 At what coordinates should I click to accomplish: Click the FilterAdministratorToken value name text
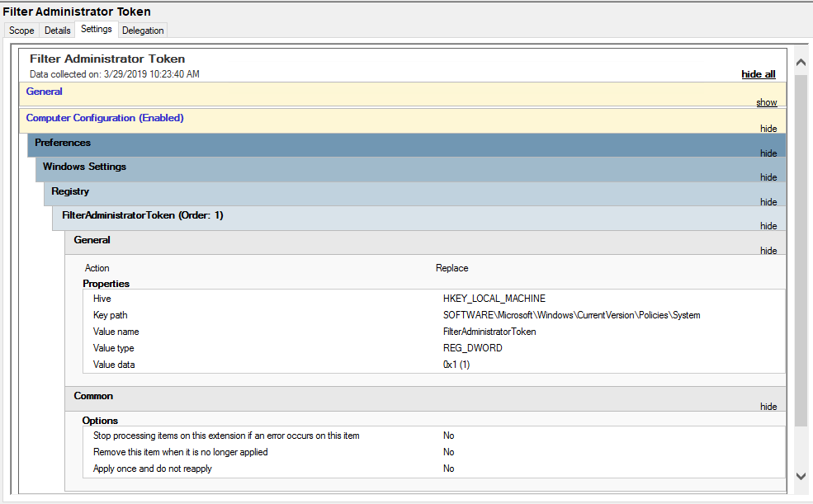(489, 332)
